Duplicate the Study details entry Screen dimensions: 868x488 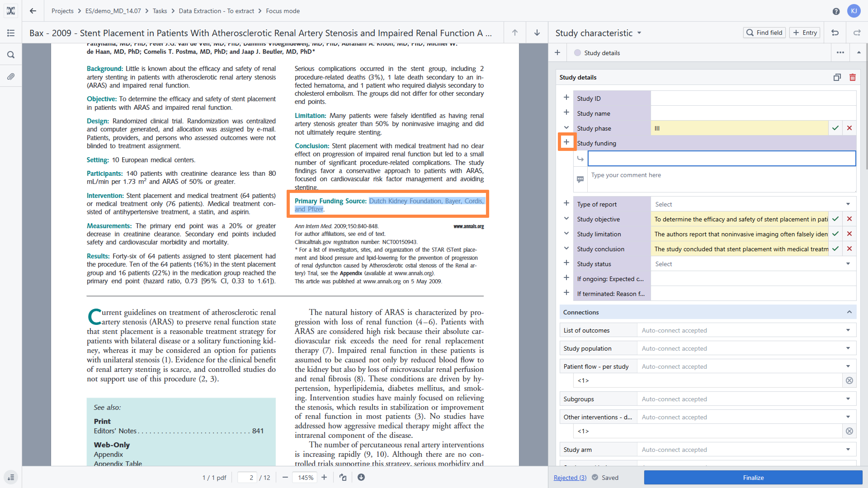click(837, 77)
